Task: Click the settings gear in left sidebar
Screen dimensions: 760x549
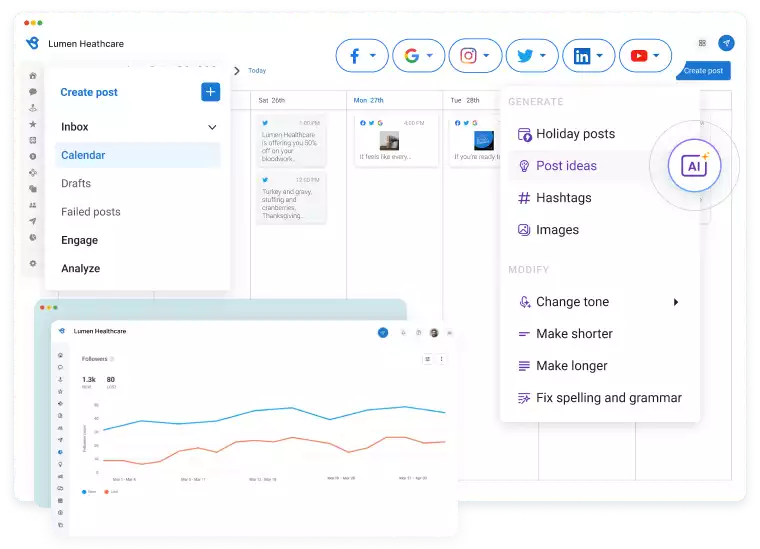Action: point(33,263)
